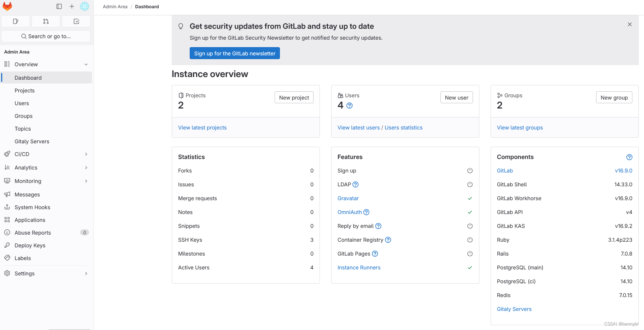Open Messages in the sidebar
This screenshot has width=644, height=330.
coord(47,195)
